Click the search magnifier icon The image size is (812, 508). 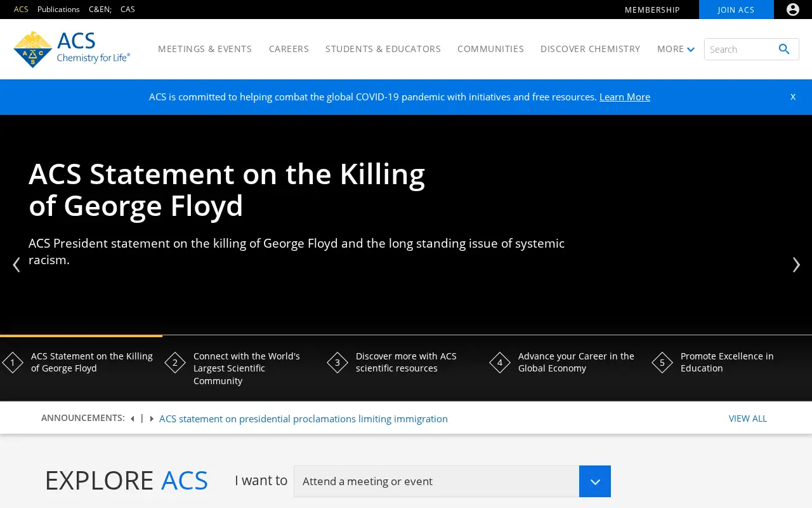click(x=784, y=49)
